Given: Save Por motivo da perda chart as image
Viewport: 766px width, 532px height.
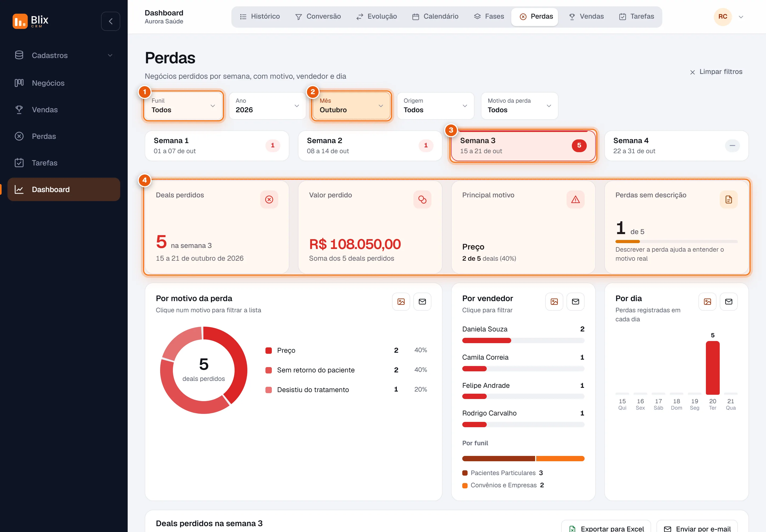Looking at the screenshot, I should pyautogui.click(x=401, y=302).
